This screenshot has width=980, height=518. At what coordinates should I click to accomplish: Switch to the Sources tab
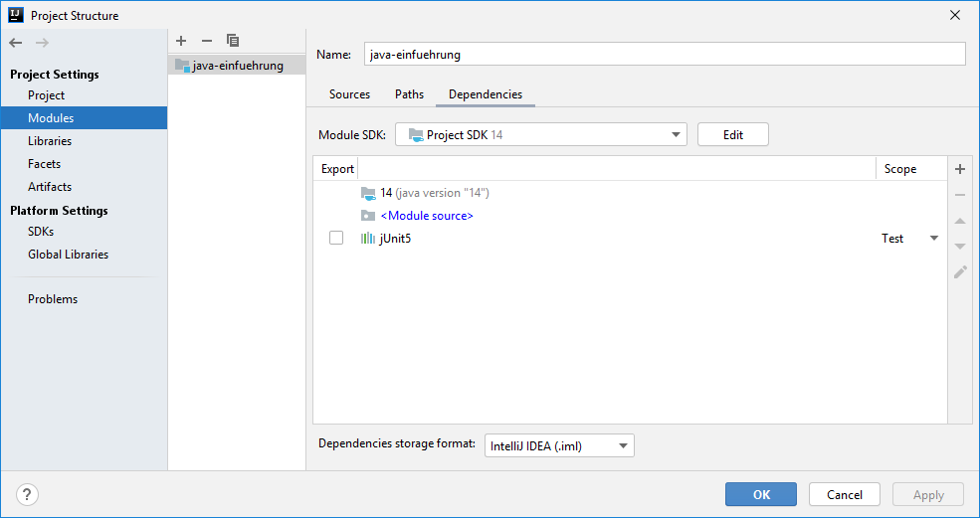click(349, 94)
